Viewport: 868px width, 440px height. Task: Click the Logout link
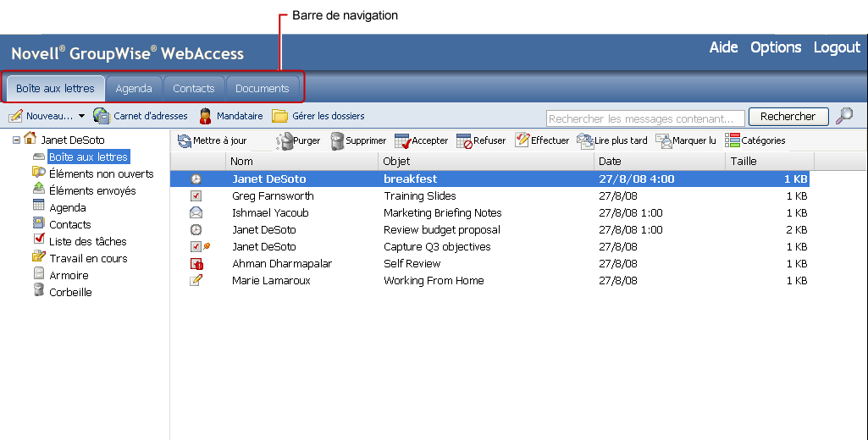point(837,47)
